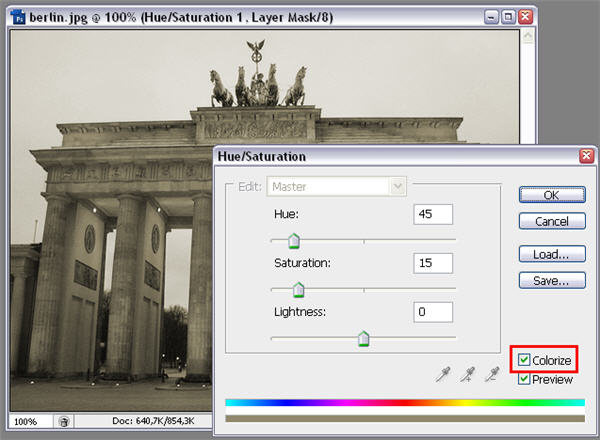Uncheck the Colorize checkbox

click(x=524, y=360)
